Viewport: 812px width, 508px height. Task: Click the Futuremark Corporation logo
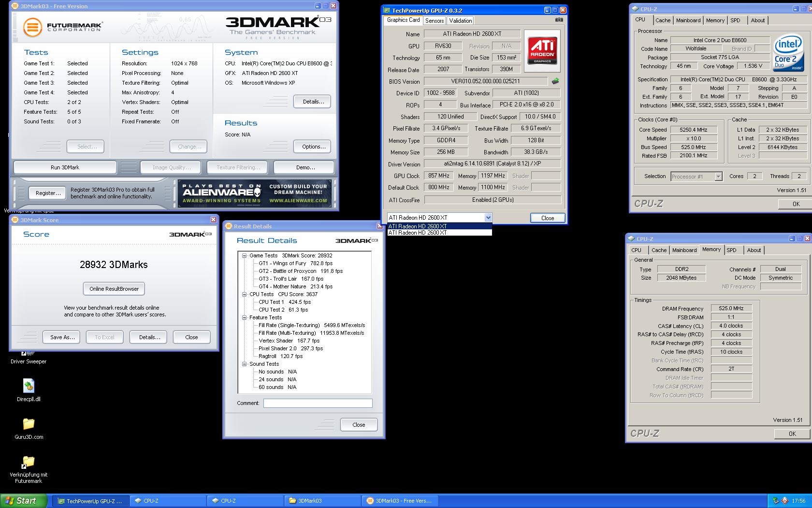pyautogui.click(x=63, y=27)
